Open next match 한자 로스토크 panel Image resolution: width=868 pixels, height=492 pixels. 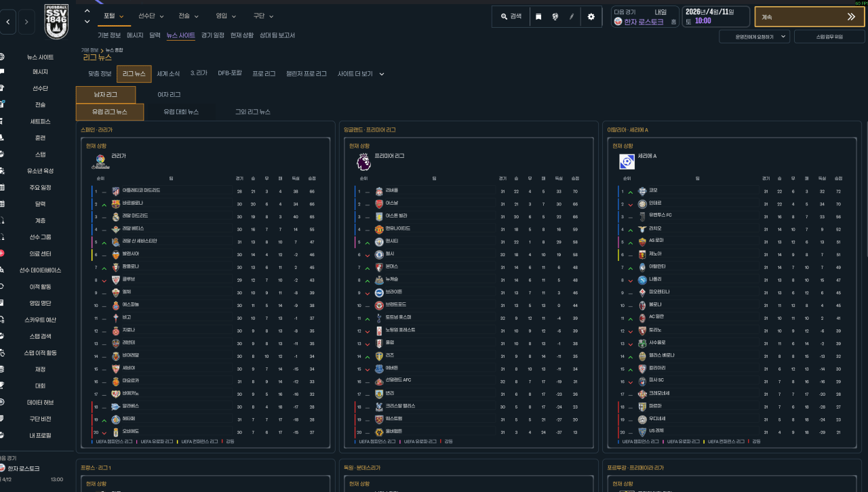[644, 17]
